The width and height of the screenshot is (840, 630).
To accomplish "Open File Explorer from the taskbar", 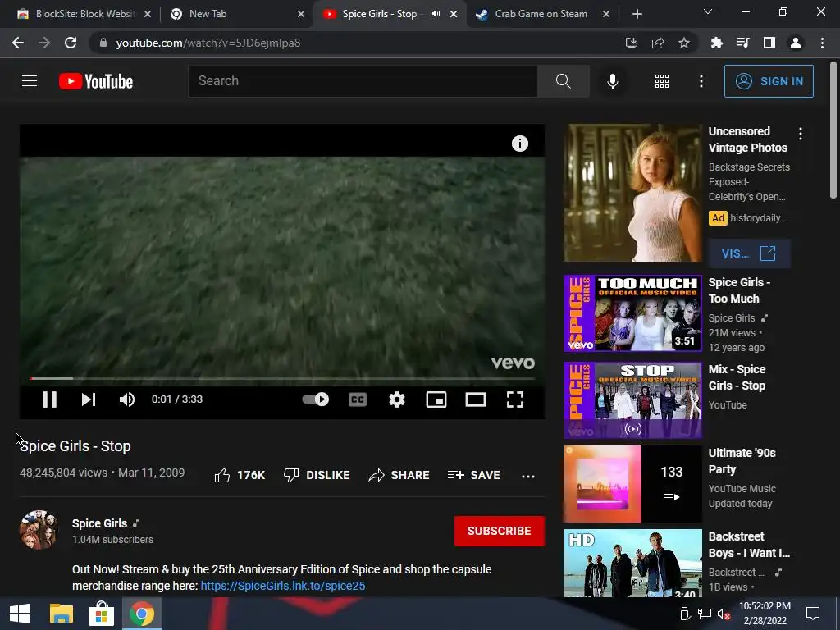I will click(61, 614).
